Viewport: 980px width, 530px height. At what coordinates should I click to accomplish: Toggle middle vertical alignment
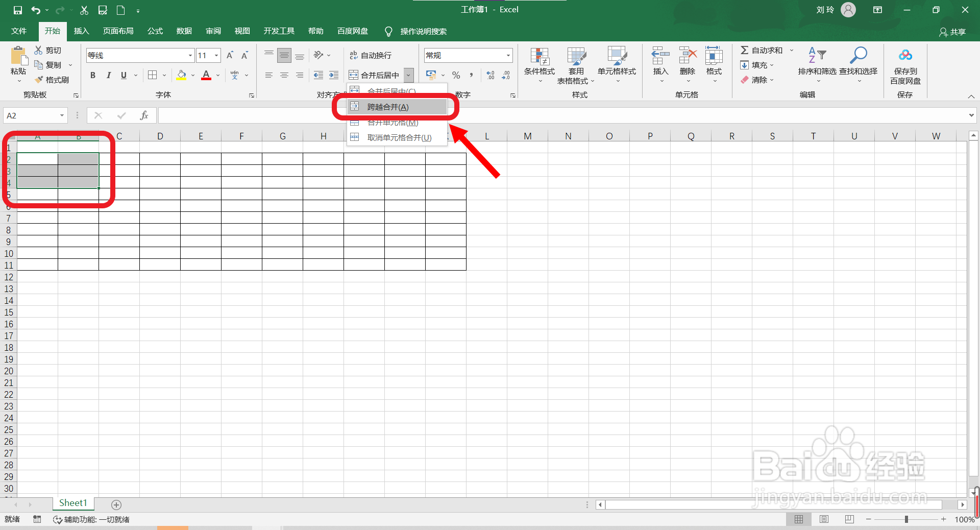click(x=284, y=55)
